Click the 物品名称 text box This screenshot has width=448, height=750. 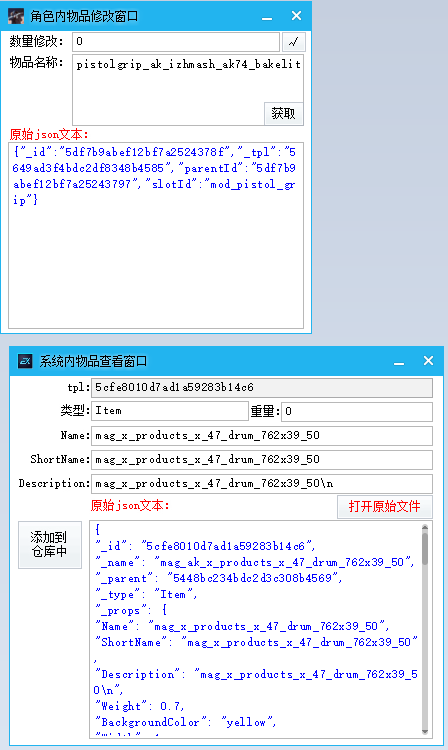click(187, 90)
